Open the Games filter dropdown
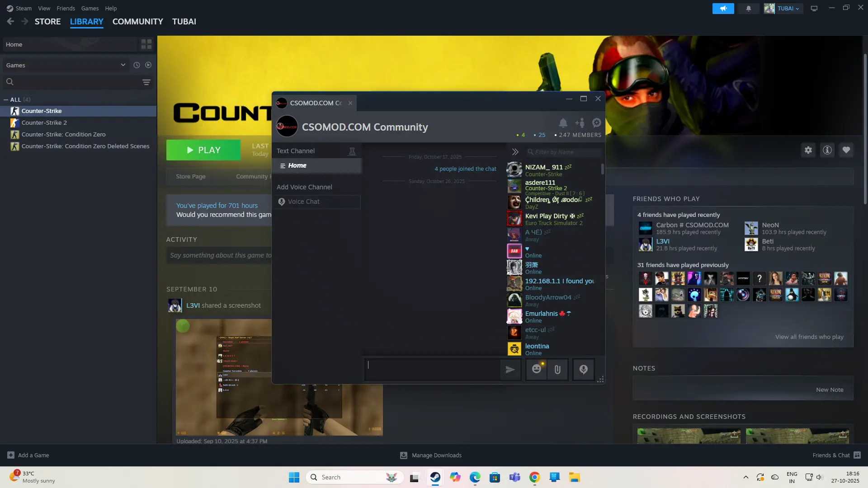Image resolution: width=868 pixels, height=488 pixels. 66,65
